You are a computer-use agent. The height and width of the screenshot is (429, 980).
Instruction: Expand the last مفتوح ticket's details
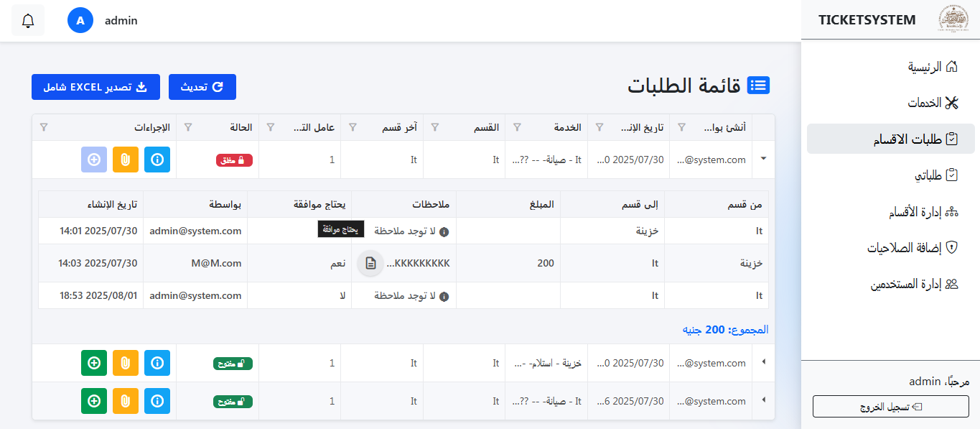pyautogui.click(x=762, y=401)
